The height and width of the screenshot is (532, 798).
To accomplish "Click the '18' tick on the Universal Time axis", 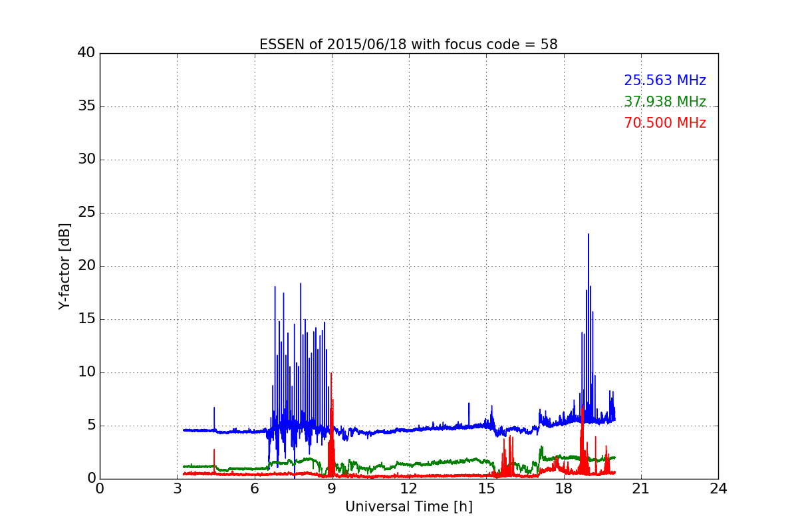I will (563, 489).
